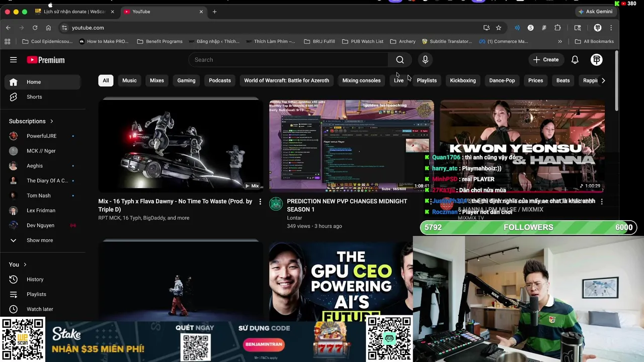Show hidden bookmarks with double chevron
This screenshot has height=362, width=644.
click(560, 41)
